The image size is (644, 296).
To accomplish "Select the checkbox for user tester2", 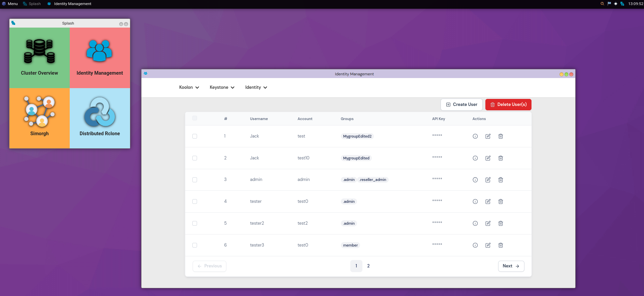I will [x=195, y=223].
